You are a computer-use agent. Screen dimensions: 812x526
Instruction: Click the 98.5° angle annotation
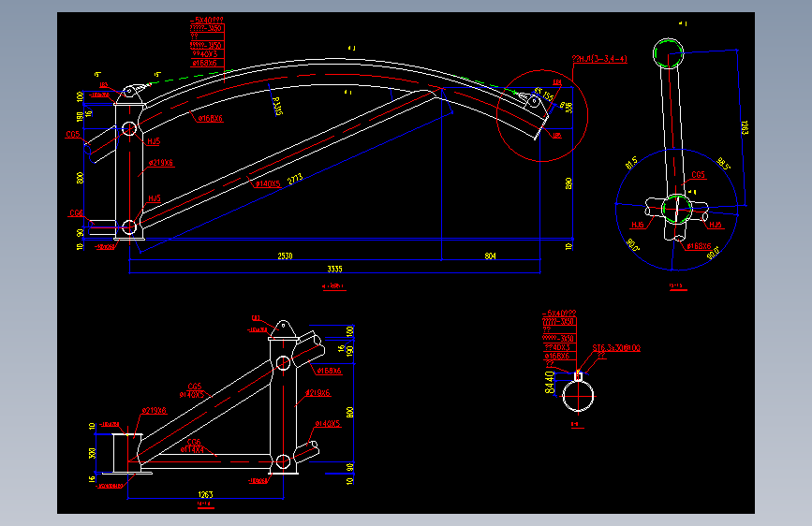723,164
